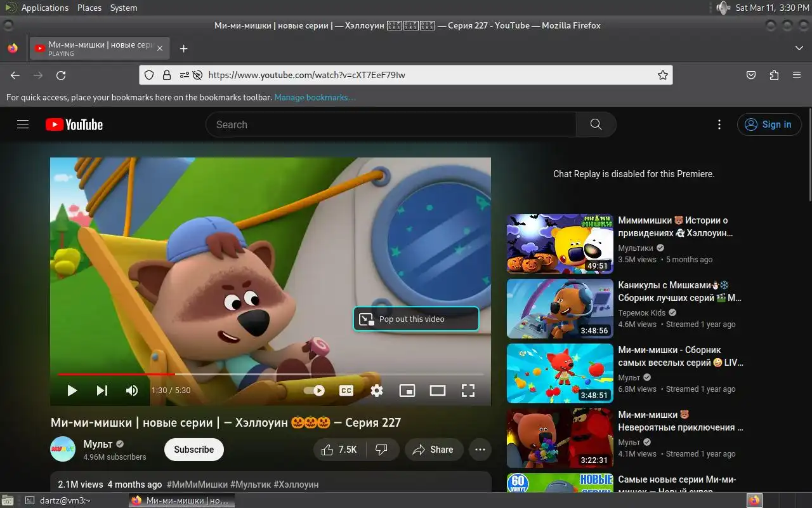Enter full screen mode
Screen dimensions: 812x508
[x=468, y=391]
